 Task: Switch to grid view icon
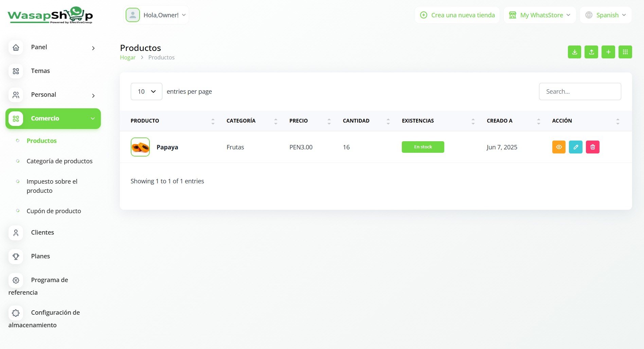click(625, 52)
